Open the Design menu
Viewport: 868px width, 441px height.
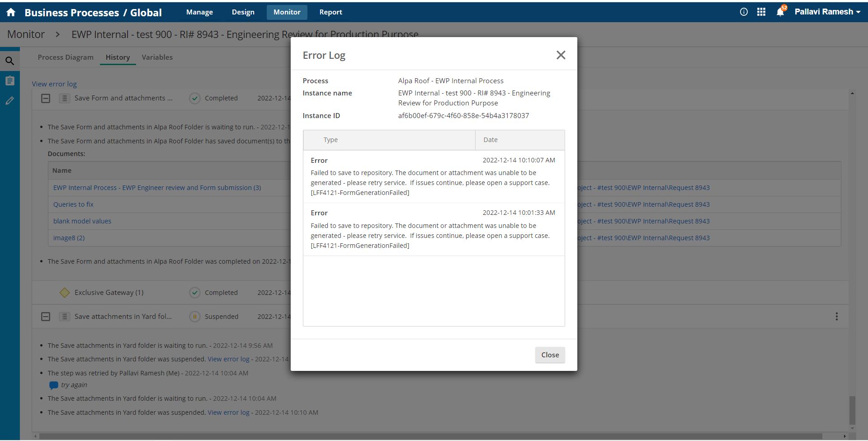[243, 12]
